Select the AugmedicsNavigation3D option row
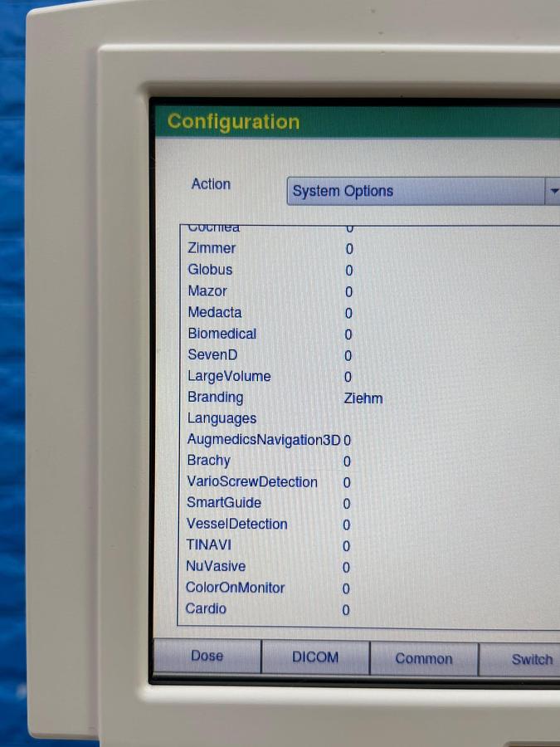The image size is (560, 747). tap(369, 440)
